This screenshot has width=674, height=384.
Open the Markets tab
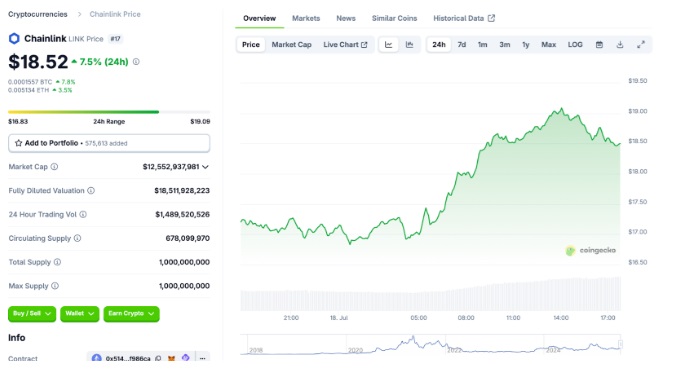click(306, 18)
